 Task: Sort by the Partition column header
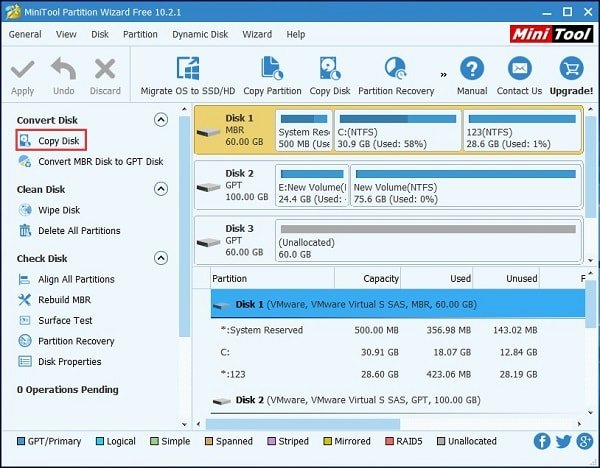pos(272,278)
